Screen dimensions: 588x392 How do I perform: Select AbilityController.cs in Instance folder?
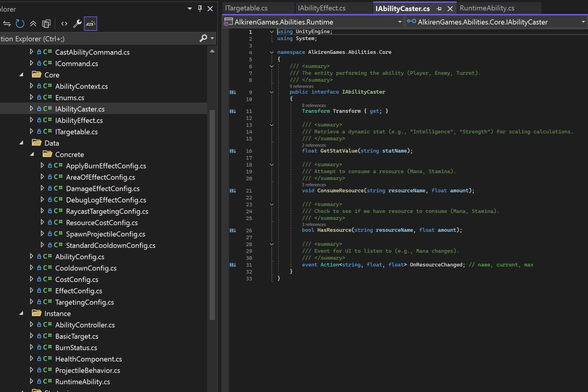(85, 325)
